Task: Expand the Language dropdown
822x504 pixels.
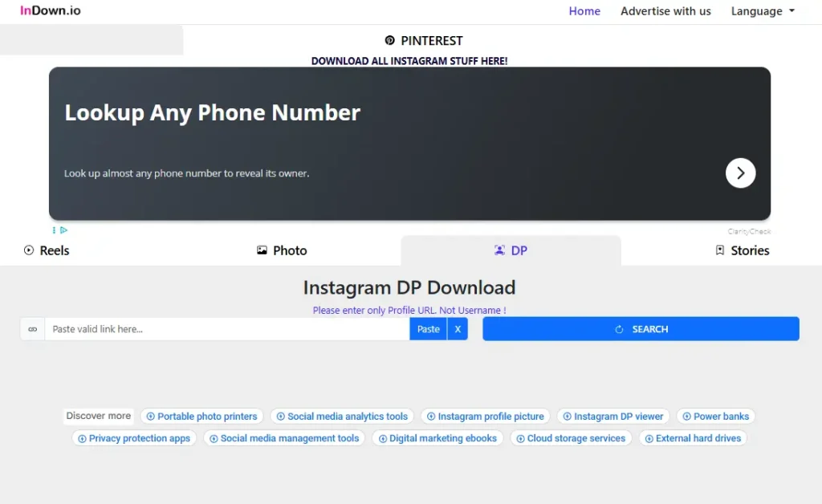Action: (763, 11)
